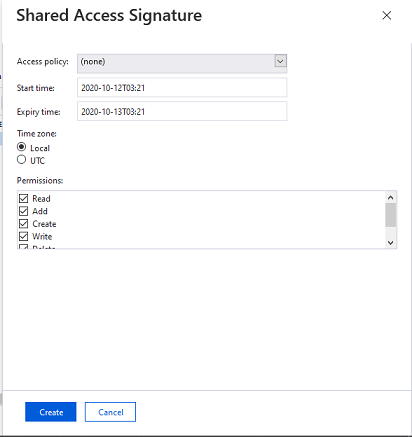Edit the Expiry time field

tap(182, 111)
